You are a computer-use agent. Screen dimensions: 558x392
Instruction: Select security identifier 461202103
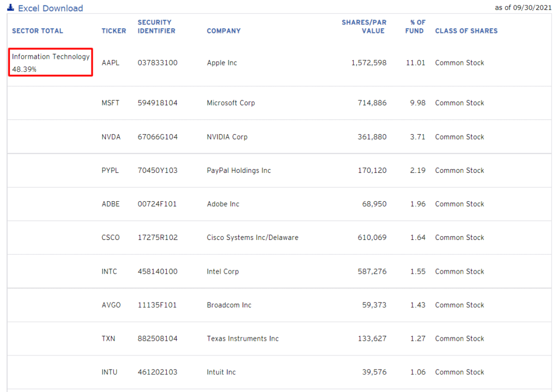[157, 372]
